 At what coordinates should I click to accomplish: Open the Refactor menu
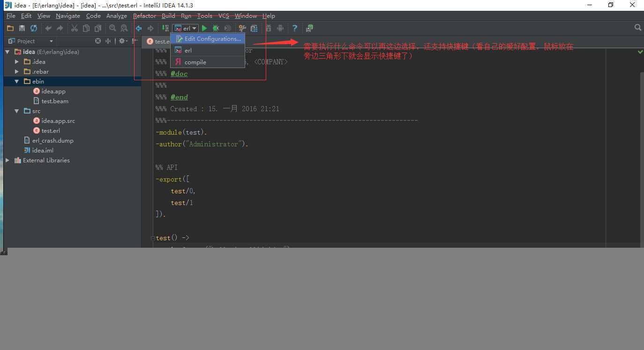(144, 15)
